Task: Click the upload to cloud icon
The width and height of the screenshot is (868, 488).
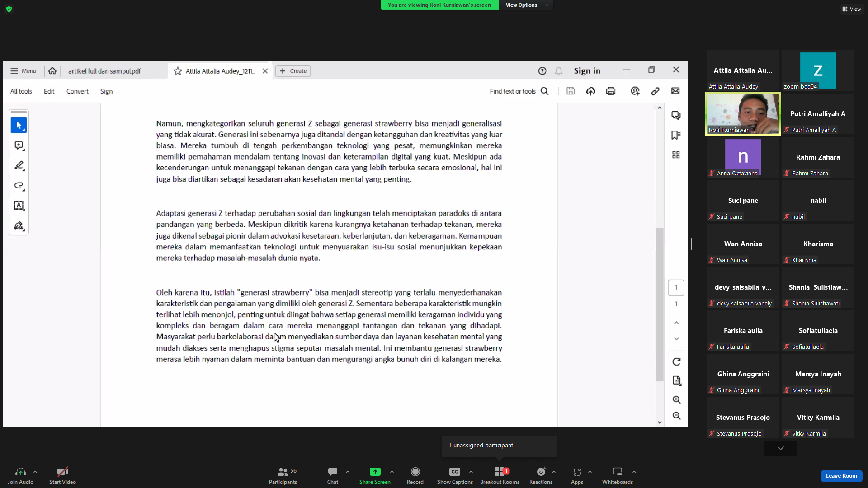Action: (590, 91)
